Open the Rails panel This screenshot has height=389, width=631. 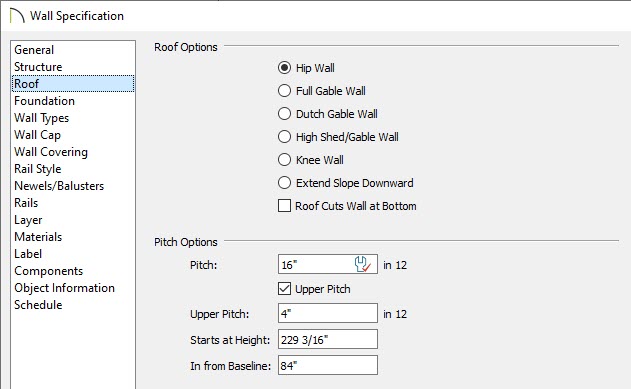point(73,203)
